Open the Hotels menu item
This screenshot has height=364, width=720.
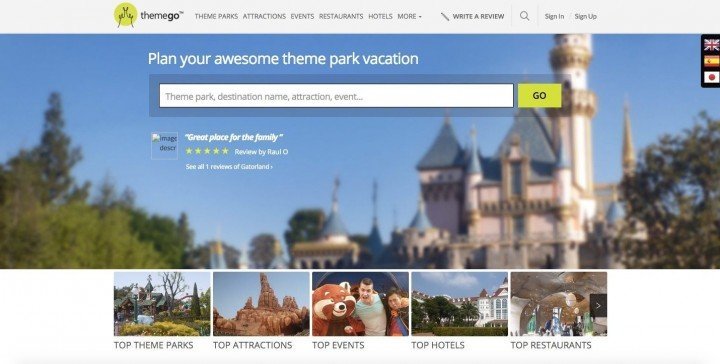(380, 17)
